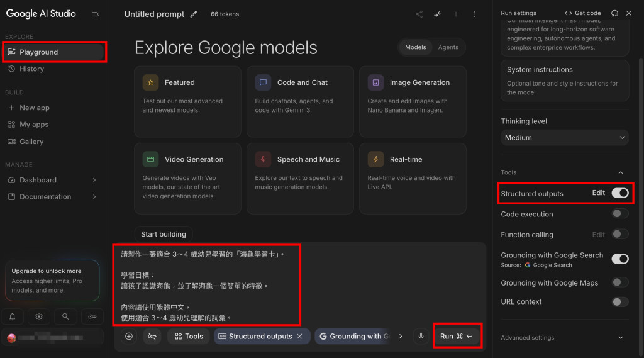The image size is (644, 358).
Task: Click the Get code button
Action: pos(582,13)
